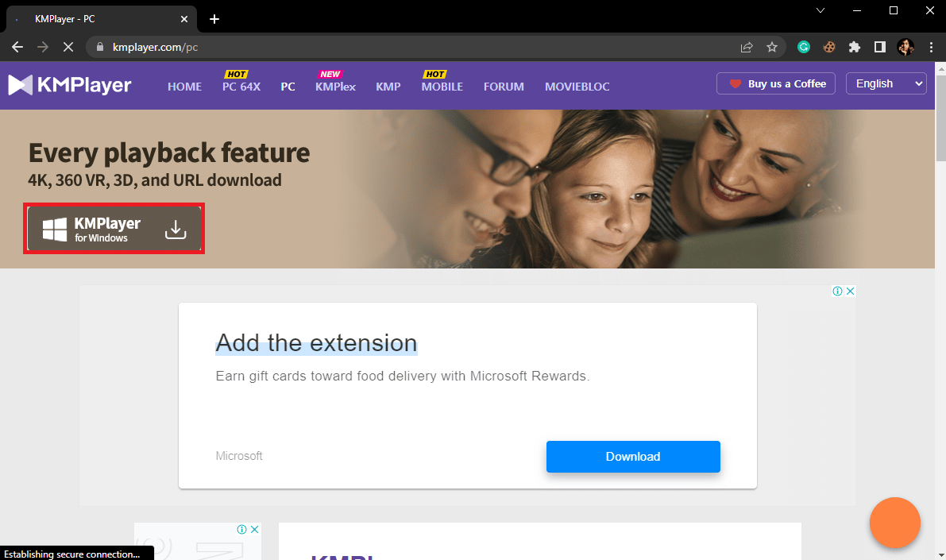946x560 pixels.
Task: Close the lower left advertisement
Action: [255, 529]
